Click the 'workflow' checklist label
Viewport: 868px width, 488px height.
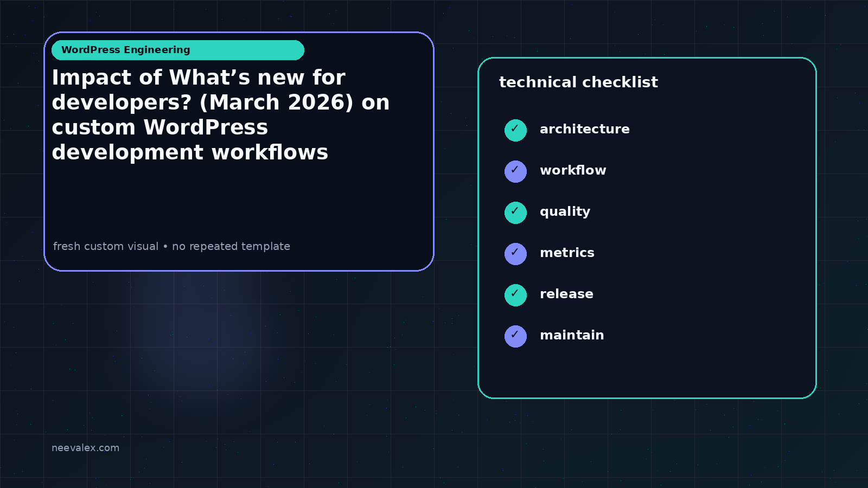tap(573, 170)
